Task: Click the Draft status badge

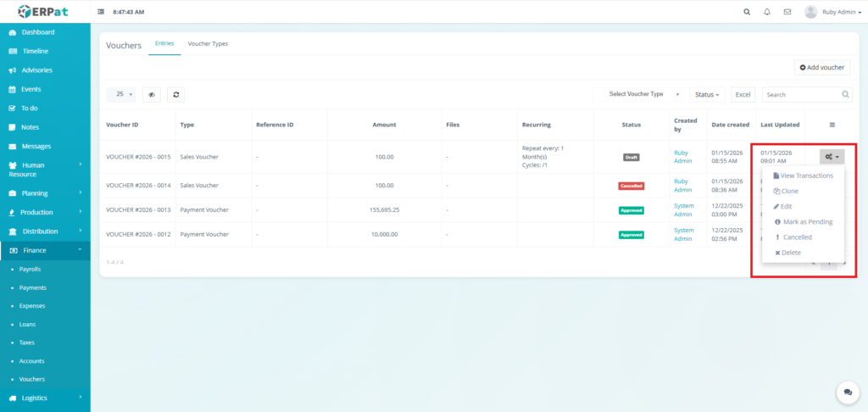Action: point(631,158)
